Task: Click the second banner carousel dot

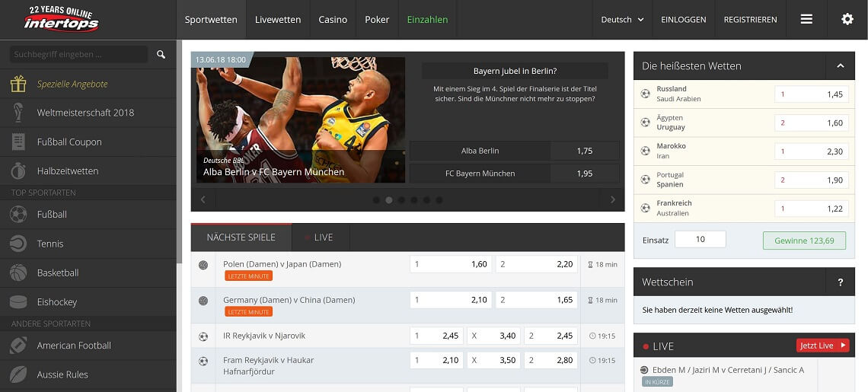Action: tap(388, 200)
